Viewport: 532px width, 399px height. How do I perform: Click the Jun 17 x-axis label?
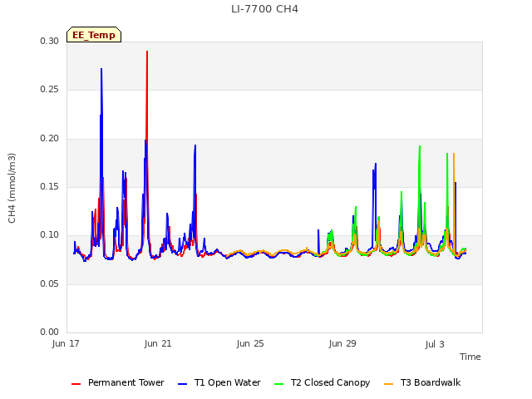click(66, 343)
